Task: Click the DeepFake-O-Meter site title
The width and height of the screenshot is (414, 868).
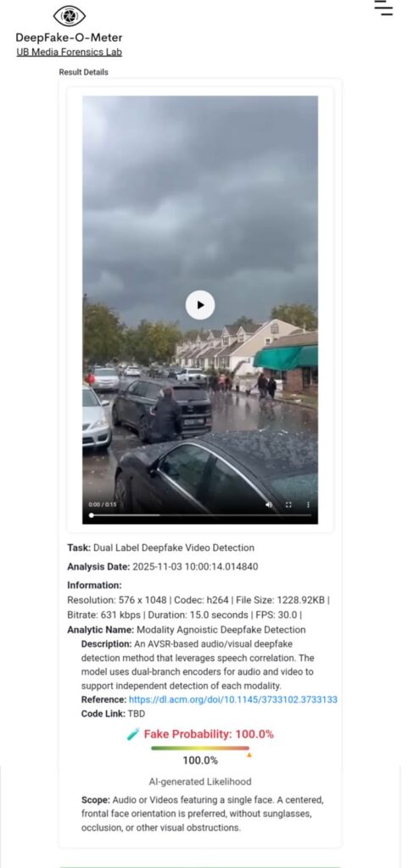Action: pos(70,37)
